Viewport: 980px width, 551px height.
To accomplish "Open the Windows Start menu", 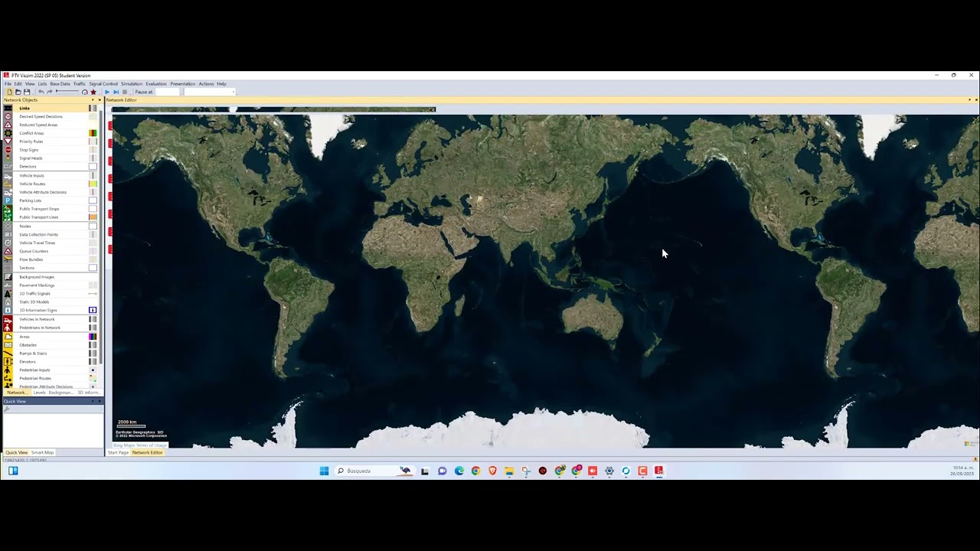I will click(x=324, y=471).
